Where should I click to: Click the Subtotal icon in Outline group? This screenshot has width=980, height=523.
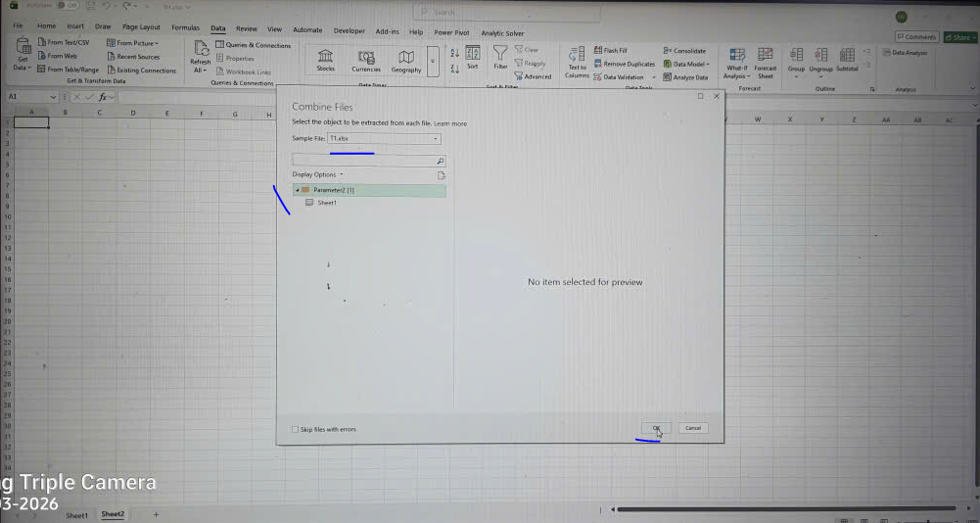pyautogui.click(x=847, y=59)
